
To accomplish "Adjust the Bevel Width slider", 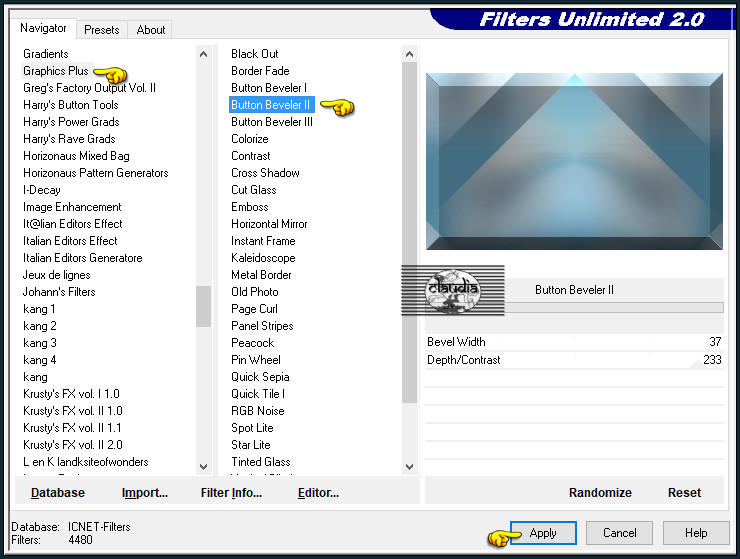I will click(x=574, y=342).
